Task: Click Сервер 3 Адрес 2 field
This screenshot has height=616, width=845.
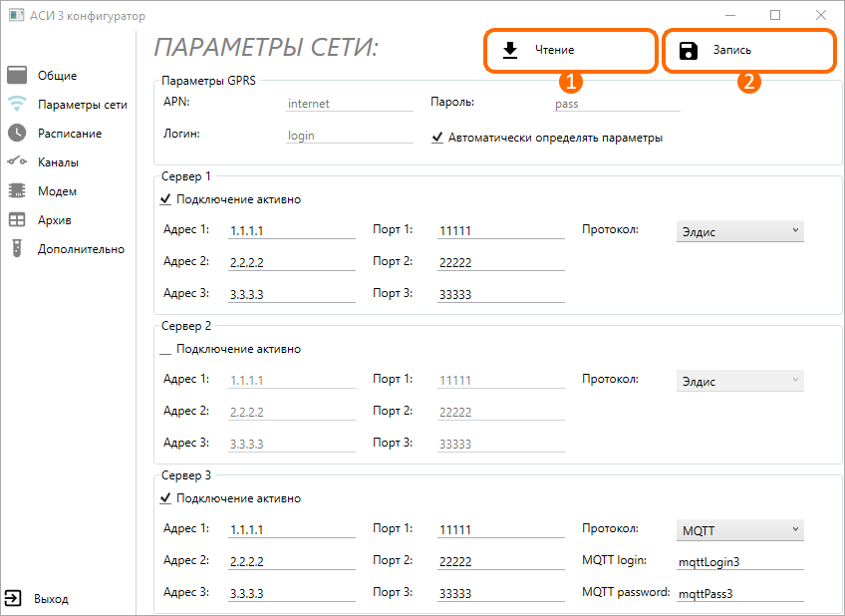Action: (292, 561)
